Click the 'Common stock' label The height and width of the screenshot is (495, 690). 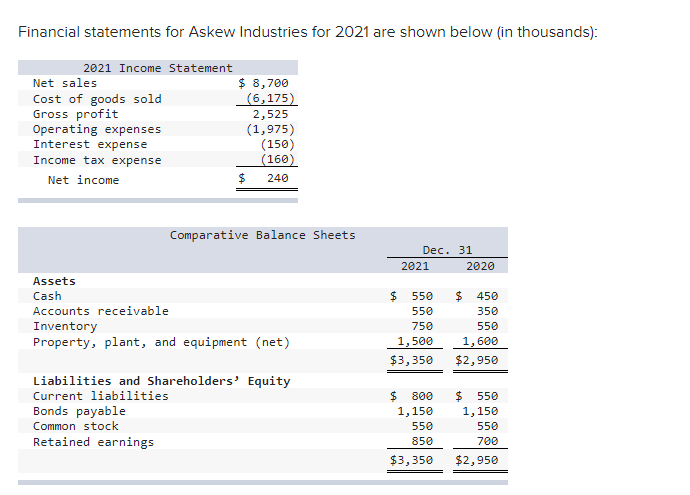click(76, 426)
